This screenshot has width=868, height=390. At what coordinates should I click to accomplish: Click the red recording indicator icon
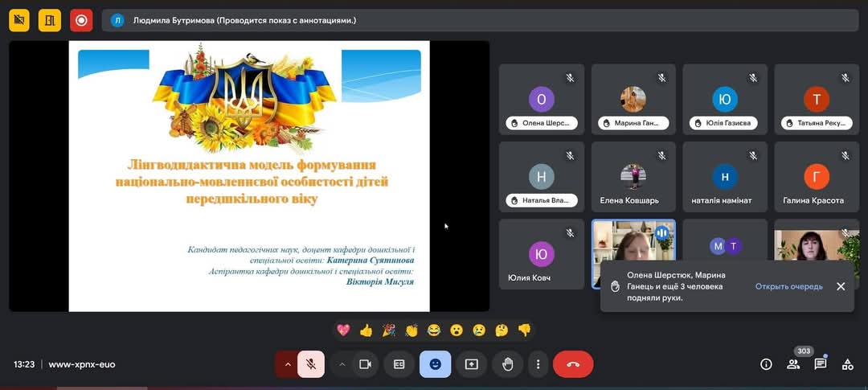pos(81,20)
